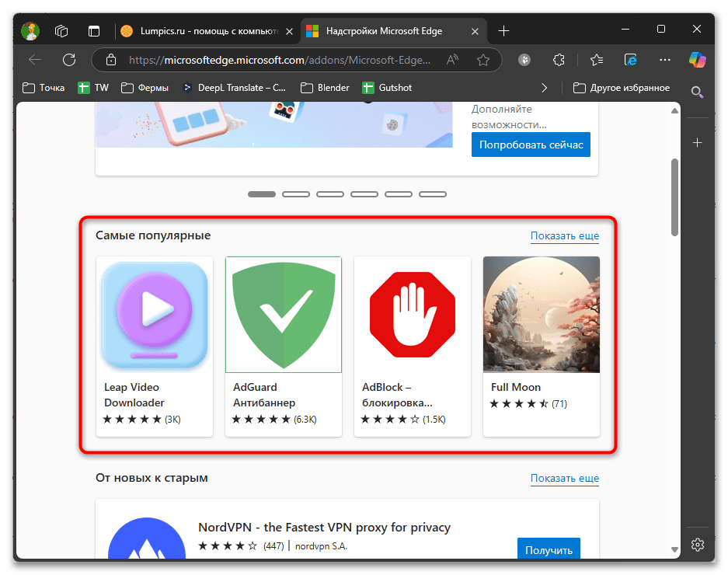Click the Leap Video Downloader title

(x=134, y=395)
